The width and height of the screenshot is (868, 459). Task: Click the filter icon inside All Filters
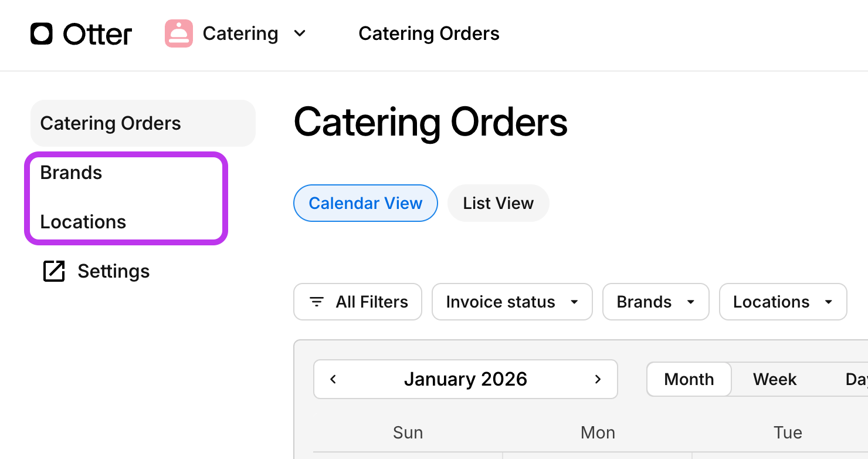click(316, 301)
